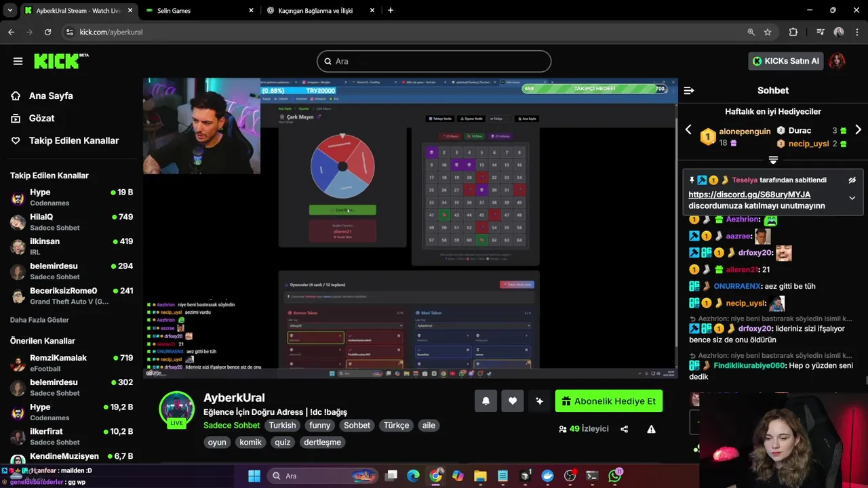Image resolution: width=868 pixels, height=488 pixels.
Task: Select the Turkish tag
Action: click(282, 426)
